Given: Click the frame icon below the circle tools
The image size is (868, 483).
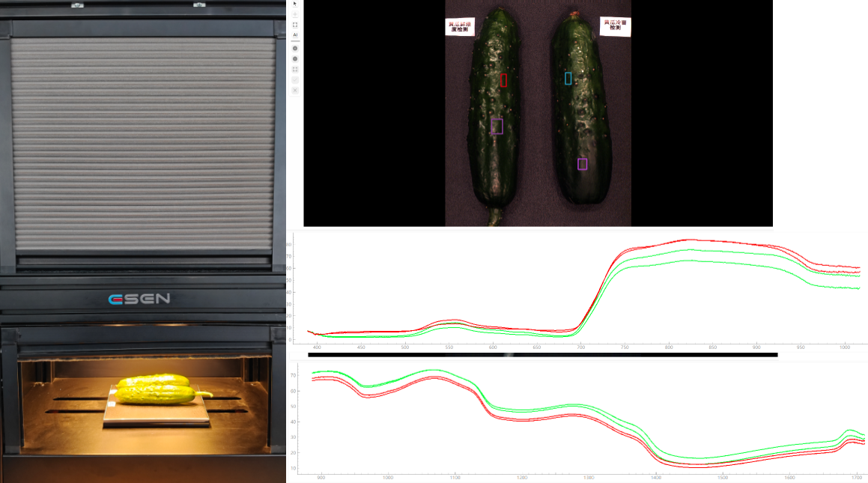Looking at the screenshot, I should (x=295, y=69).
